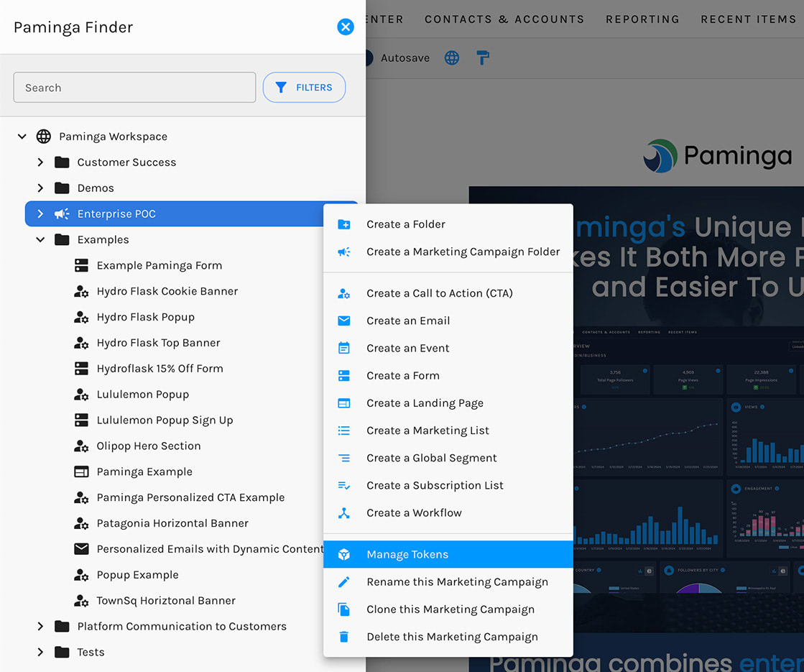This screenshot has width=804, height=672.
Task: Click the Delete campaign trash icon
Action: (344, 637)
